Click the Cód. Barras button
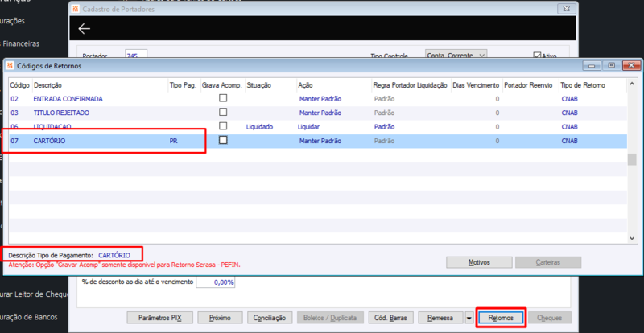 tap(390, 318)
